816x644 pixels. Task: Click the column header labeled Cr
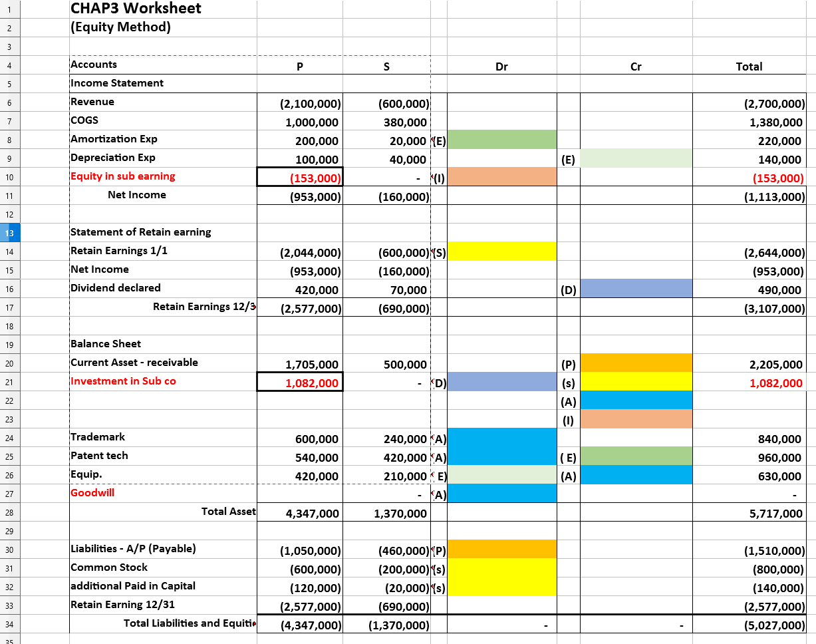point(636,66)
